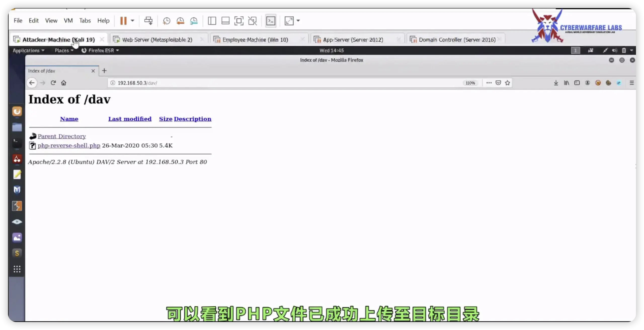
Task: Toggle VMware console view button
Action: (271, 21)
